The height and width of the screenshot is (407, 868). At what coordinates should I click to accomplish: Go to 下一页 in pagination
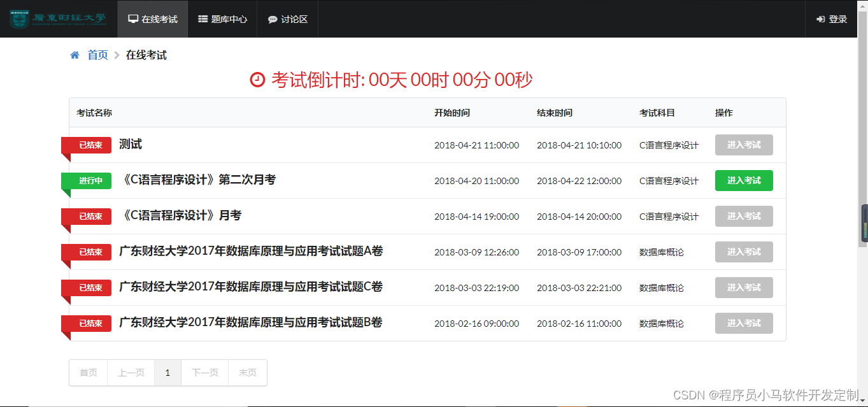pyautogui.click(x=204, y=373)
